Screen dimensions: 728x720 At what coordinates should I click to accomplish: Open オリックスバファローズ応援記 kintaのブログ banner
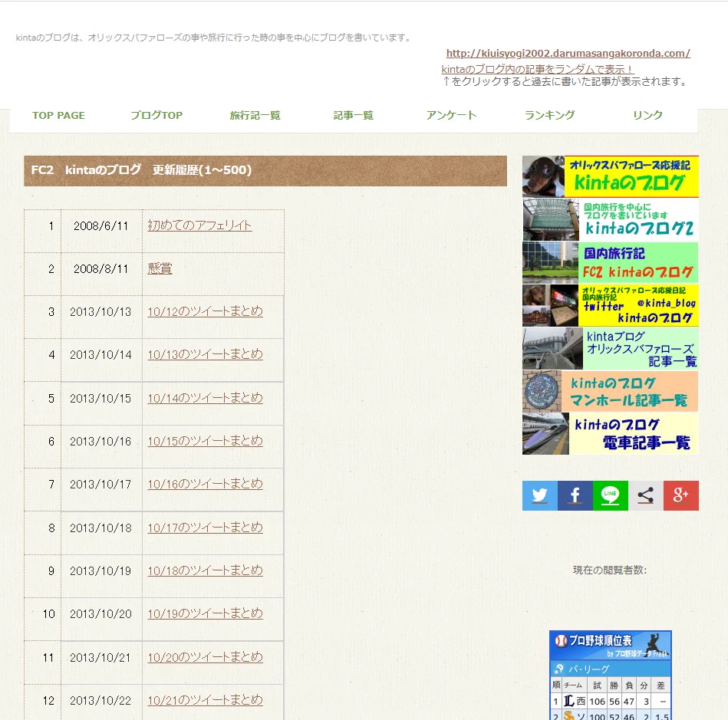(610, 176)
